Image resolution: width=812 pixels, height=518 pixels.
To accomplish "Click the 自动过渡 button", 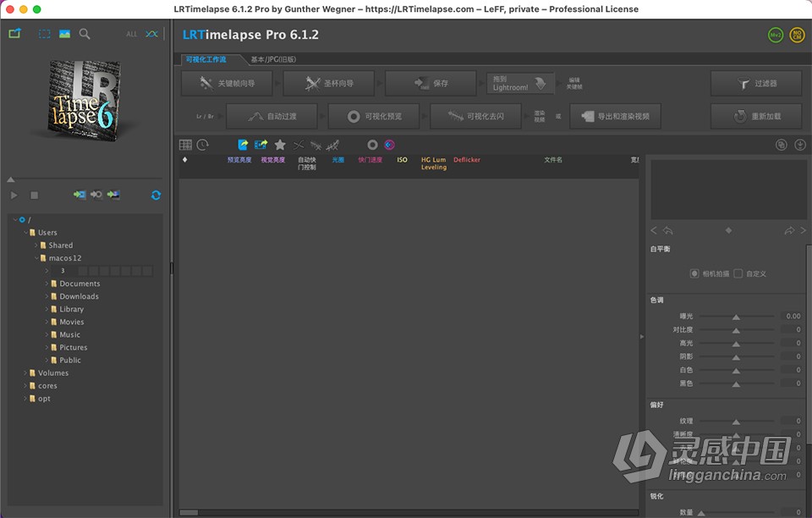I will pos(272,117).
